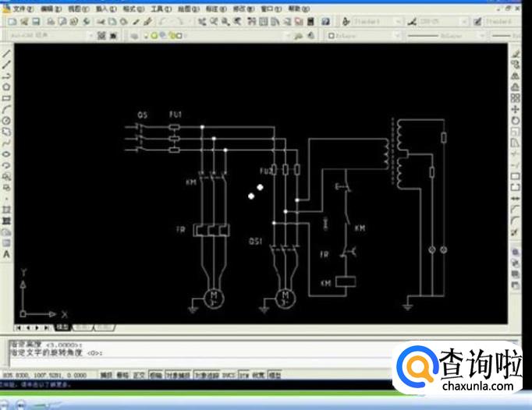This screenshot has height=410, width=532.
Task: Open the workspace selector dropdown
Action: (90, 35)
